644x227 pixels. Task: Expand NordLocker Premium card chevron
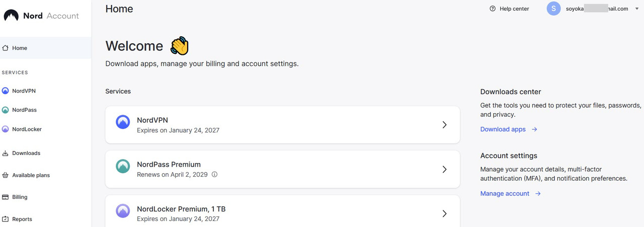point(444,213)
